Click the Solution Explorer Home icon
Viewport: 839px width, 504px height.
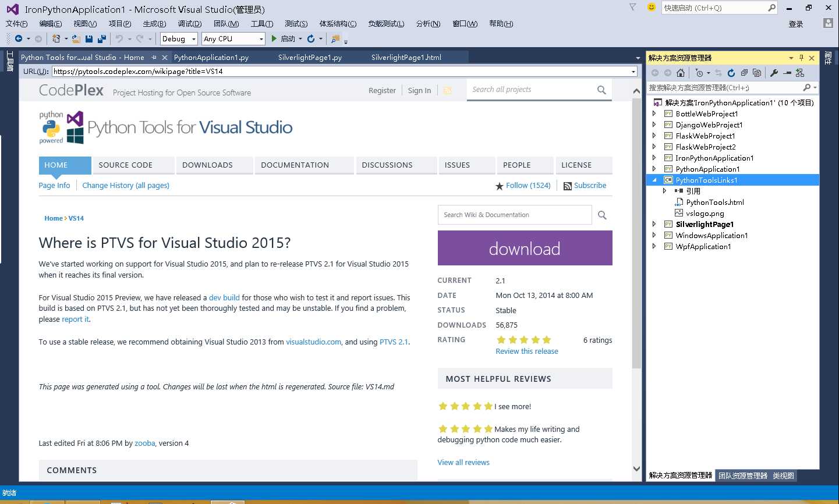[681, 73]
